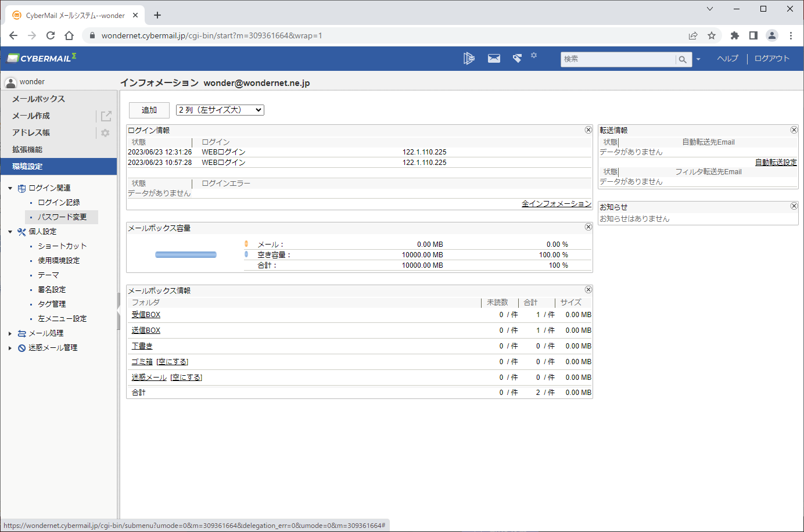Open the 全インフォメーション link
The width and height of the screenshot is (804, 532).
point(557,204)
